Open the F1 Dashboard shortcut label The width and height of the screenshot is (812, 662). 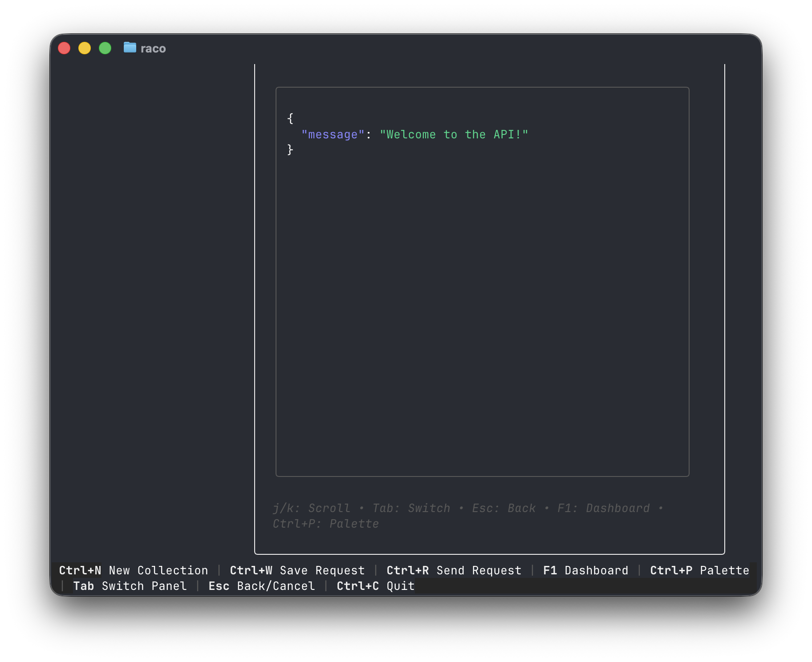585,570
